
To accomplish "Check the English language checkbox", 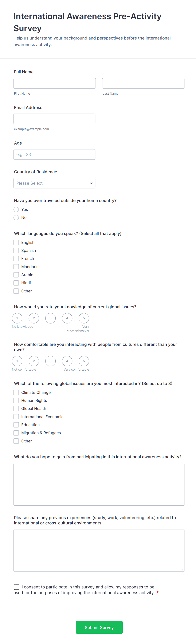I will click(x=16, y=242).
